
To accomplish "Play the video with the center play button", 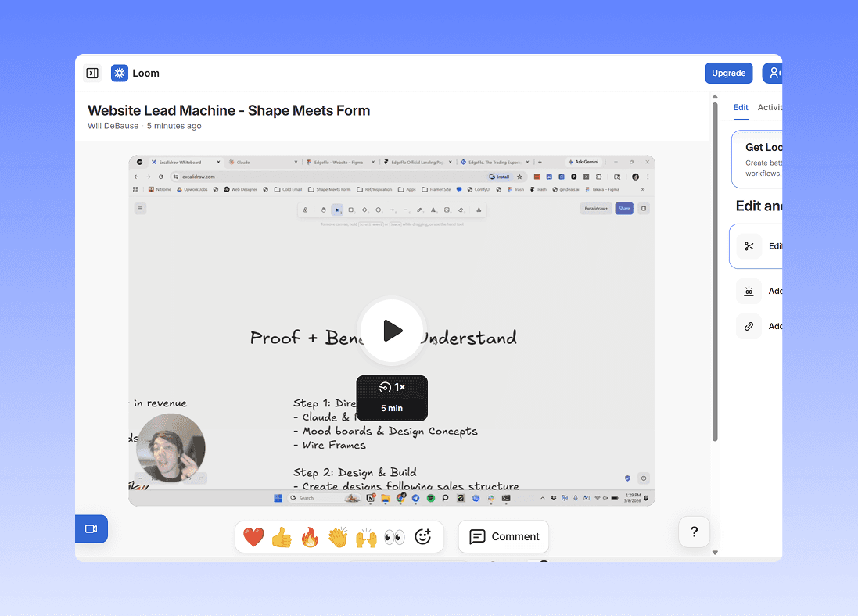I will pos(392,331).
